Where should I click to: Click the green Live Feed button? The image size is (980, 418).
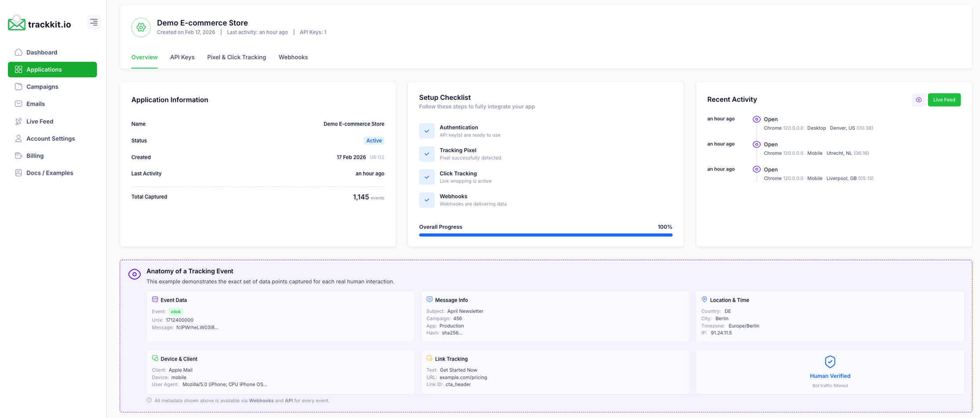click(x=944, y=99)
